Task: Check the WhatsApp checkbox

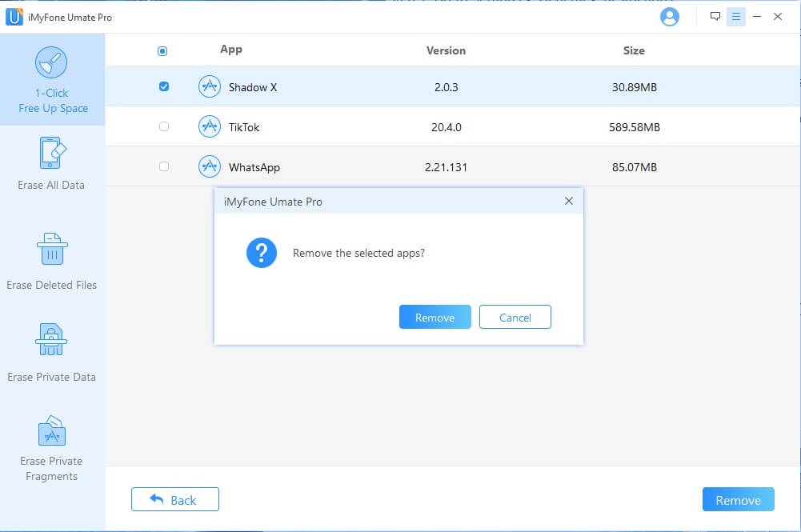Action: [x=164, y=166]
